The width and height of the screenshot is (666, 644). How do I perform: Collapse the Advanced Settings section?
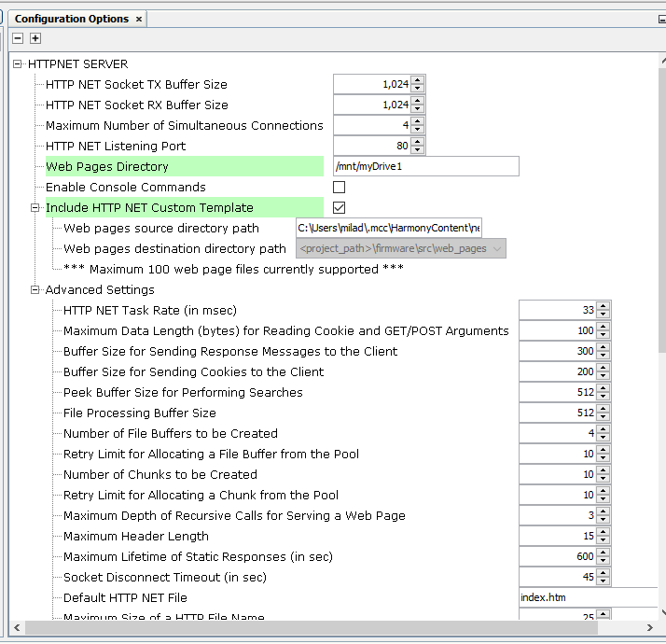click(35, 290)
